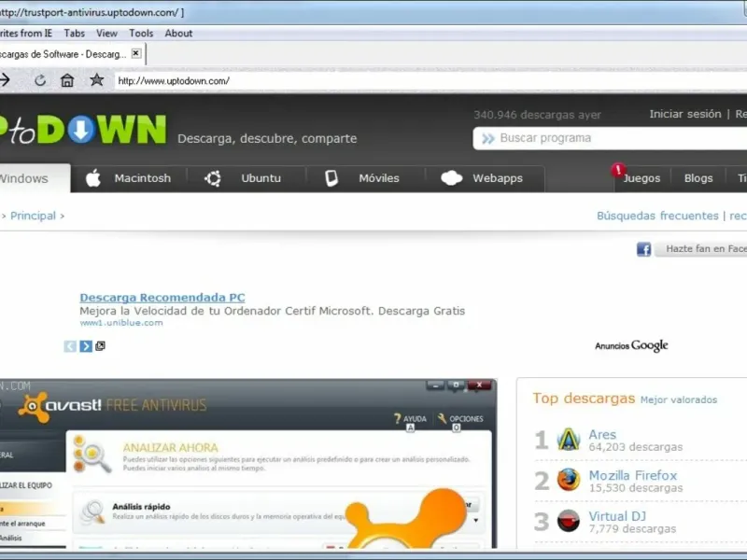Click the 7,779 descargas count
This screenshot has height=560, width=747.
point(632,529)
